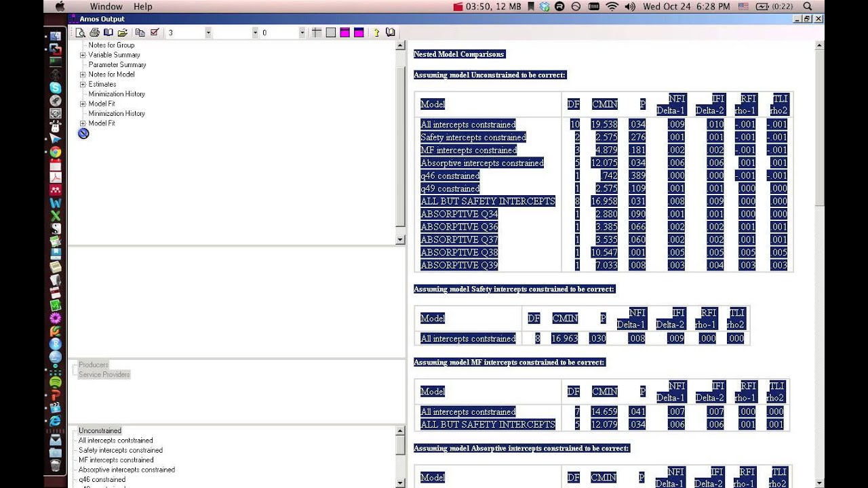This screenshot has height=488, width=868.
Task: Click the date and time in menu bar
Action: (686, 6)
